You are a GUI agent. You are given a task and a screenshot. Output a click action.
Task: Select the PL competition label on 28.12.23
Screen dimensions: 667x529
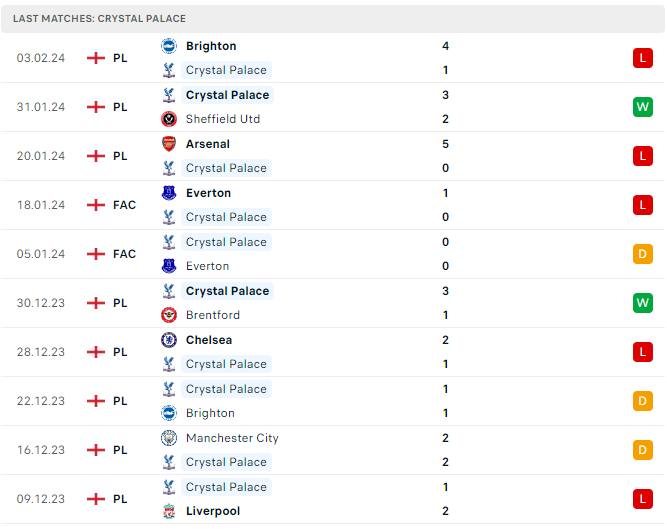tap(120, 352)
